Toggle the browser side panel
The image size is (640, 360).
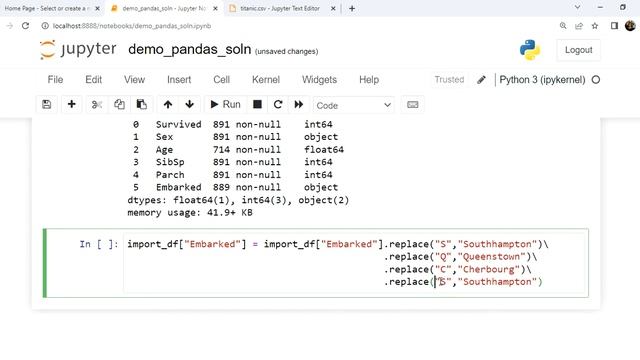[x=614, y=26]
